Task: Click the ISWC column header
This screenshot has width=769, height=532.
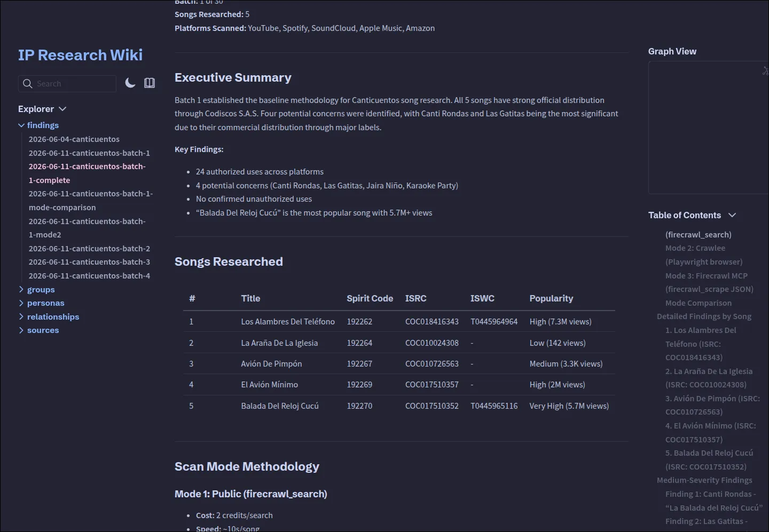Action: pos(482,298)
